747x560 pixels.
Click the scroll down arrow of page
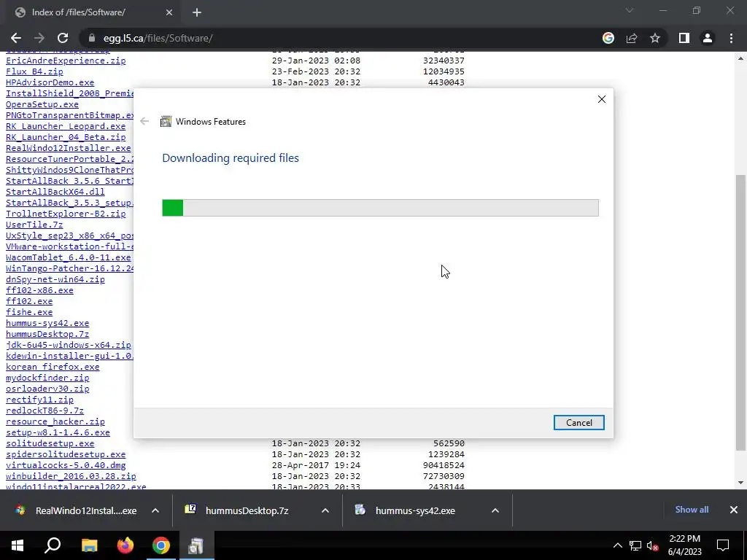[x=741, y=483]
